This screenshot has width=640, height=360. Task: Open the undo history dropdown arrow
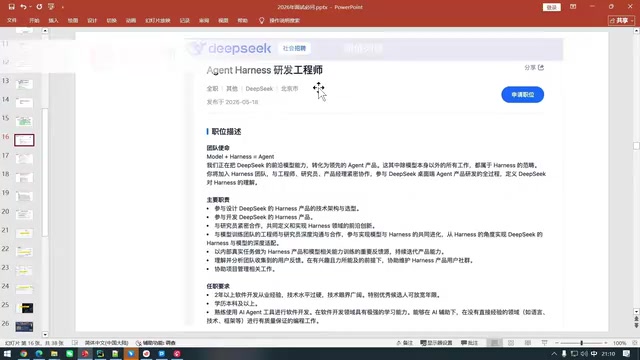(30, 7)
